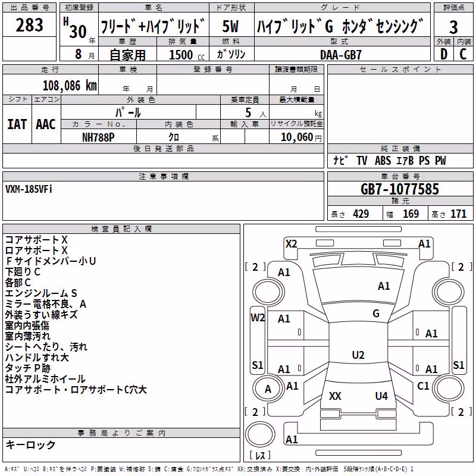Click the note "ハンドルすれ大"

37,357
